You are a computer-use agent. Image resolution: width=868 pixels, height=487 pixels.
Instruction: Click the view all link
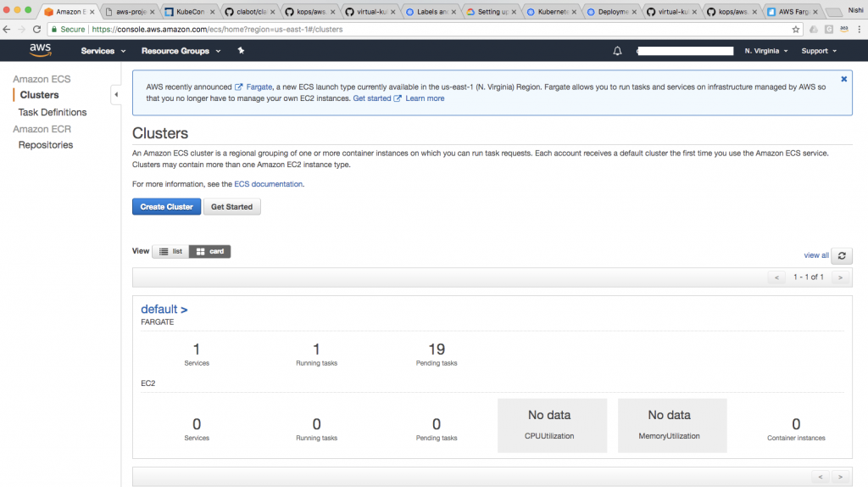[816, 255]
